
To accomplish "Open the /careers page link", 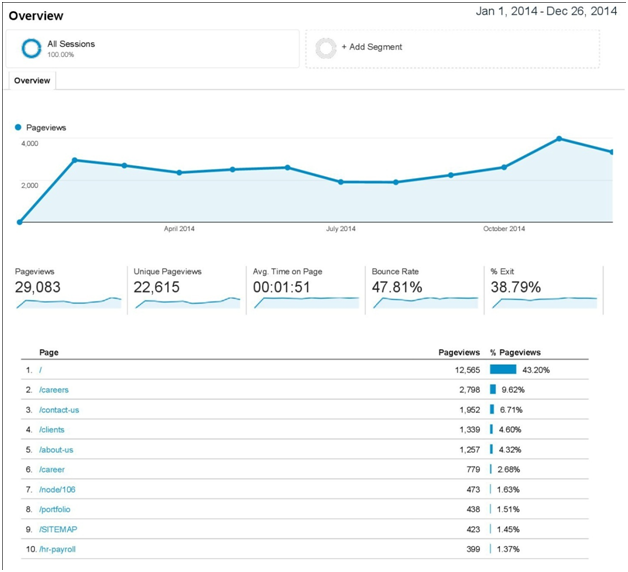I will [x=54, y=390].
